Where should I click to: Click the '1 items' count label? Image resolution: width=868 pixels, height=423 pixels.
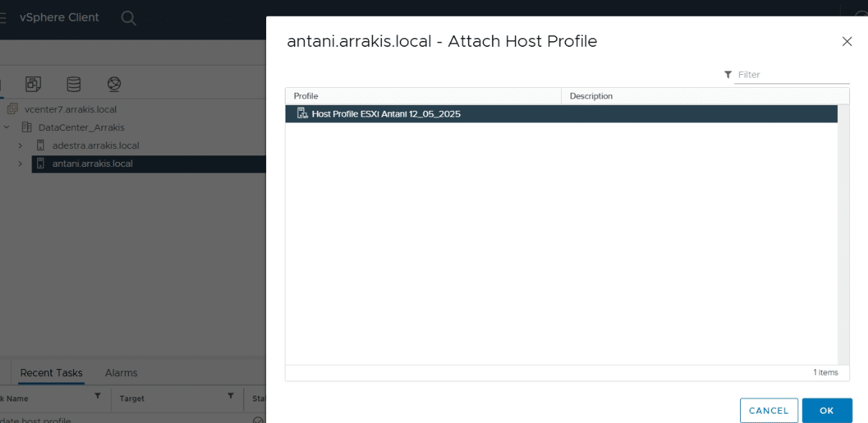(x=826, y=373)
